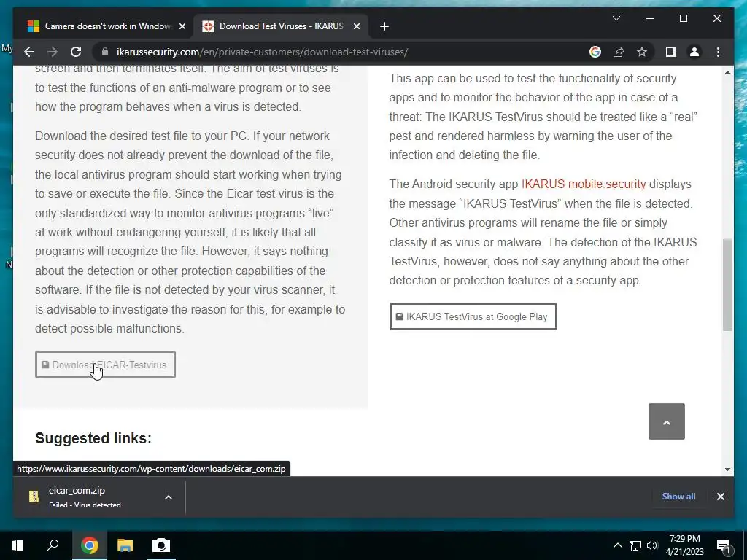
Task: View site information via the lock icon
Action: coord(105,52)
